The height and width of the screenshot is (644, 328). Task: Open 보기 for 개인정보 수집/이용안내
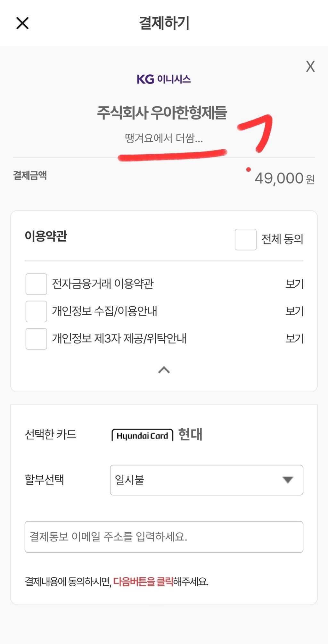point(294,311)
